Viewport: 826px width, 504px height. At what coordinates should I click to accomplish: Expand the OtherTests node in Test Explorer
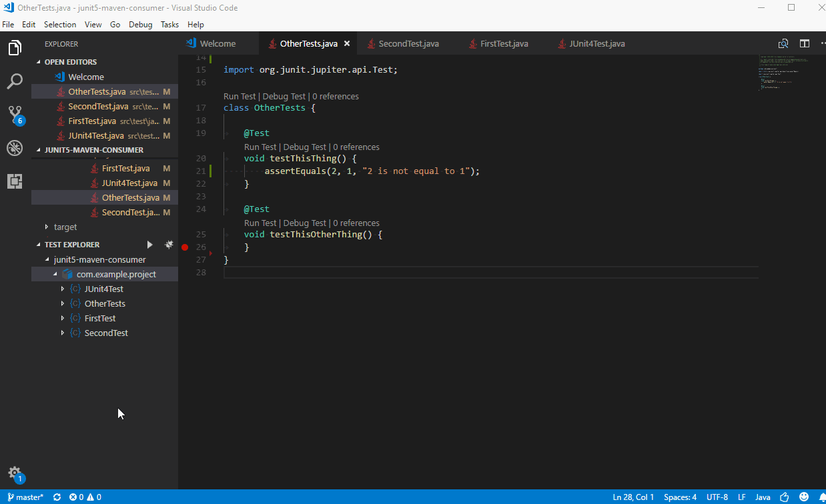(x=61, y=303)
